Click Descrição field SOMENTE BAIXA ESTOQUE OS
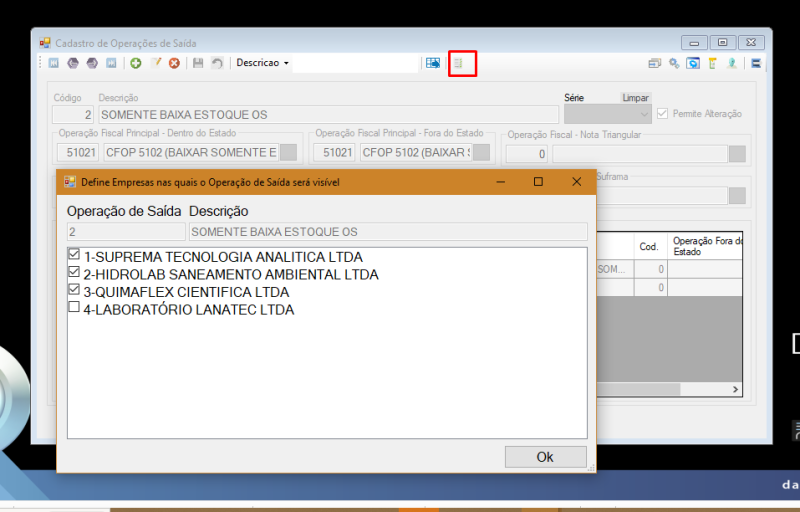Screen dimensions: 800x512 tap(329, 115)
